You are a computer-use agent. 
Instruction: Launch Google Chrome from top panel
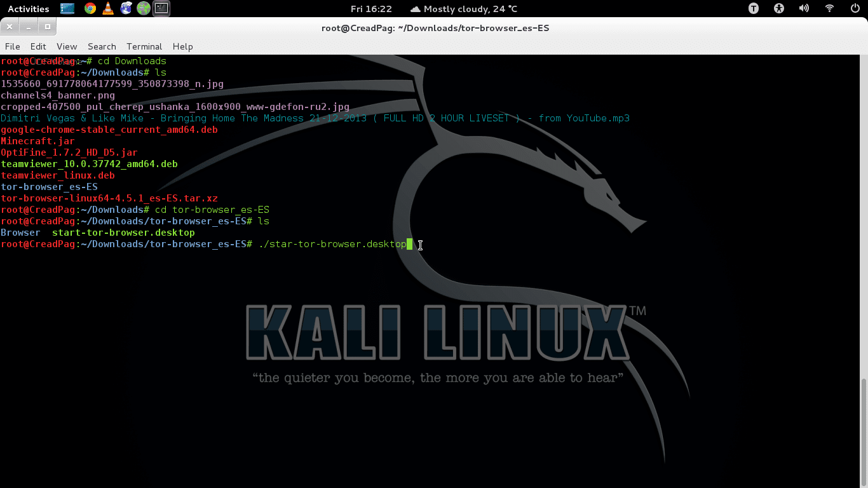[x=90, y=9]
